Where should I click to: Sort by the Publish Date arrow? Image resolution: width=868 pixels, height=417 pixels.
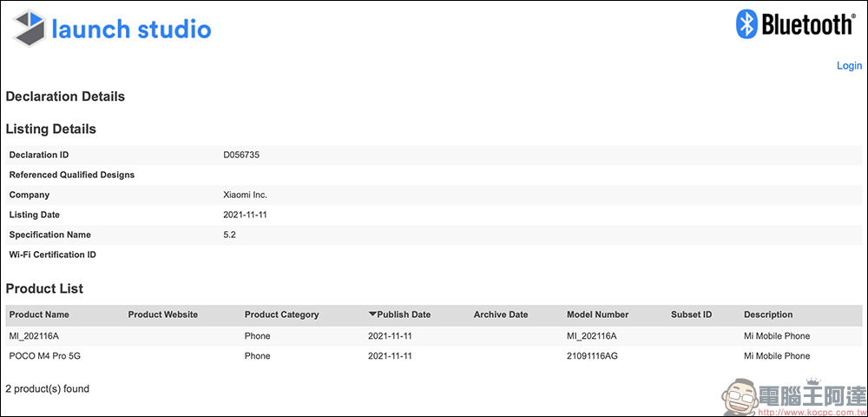coord(372,314)
